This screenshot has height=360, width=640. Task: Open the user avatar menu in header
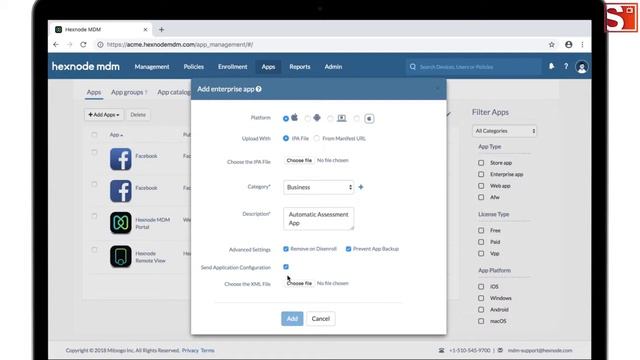[x=582, y=67]
